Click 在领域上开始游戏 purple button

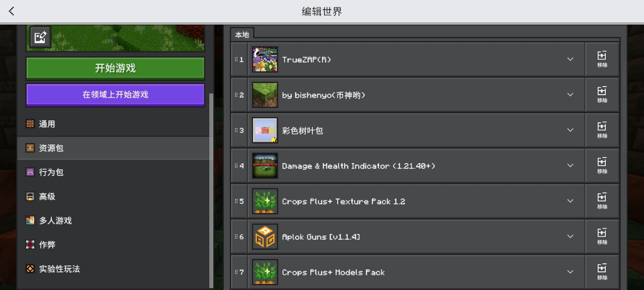coord(115,95)
